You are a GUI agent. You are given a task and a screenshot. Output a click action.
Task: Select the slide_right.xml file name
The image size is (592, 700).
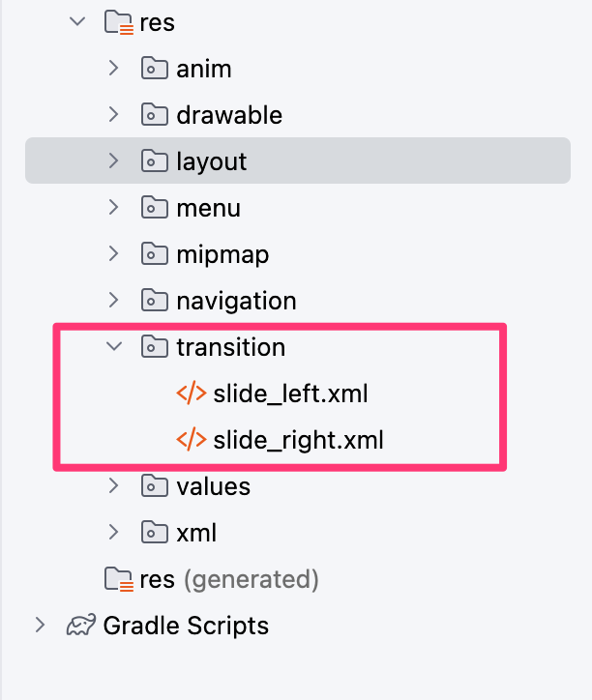tap(298, 440)
